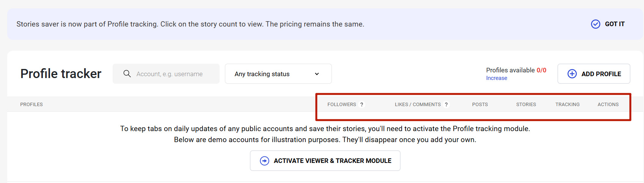Open the FOLLOWERS question mark help icon

(361, 105)
